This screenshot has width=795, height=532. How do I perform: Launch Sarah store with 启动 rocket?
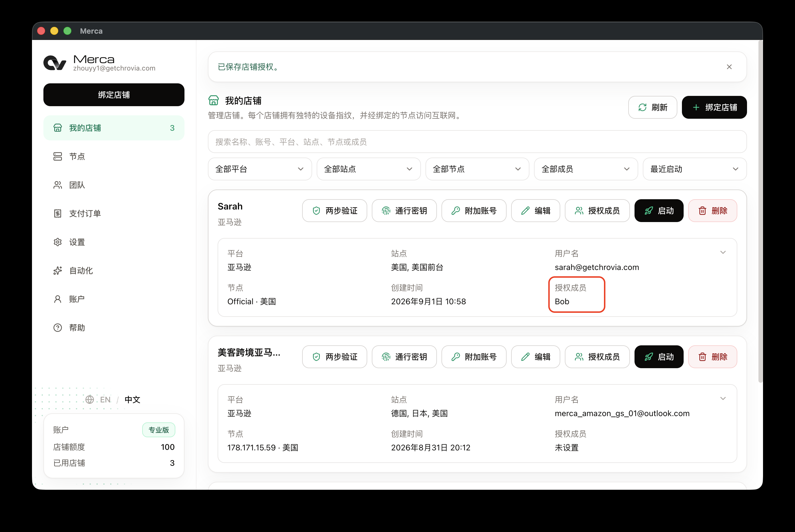pyautogui.click(x=659, y=211)
